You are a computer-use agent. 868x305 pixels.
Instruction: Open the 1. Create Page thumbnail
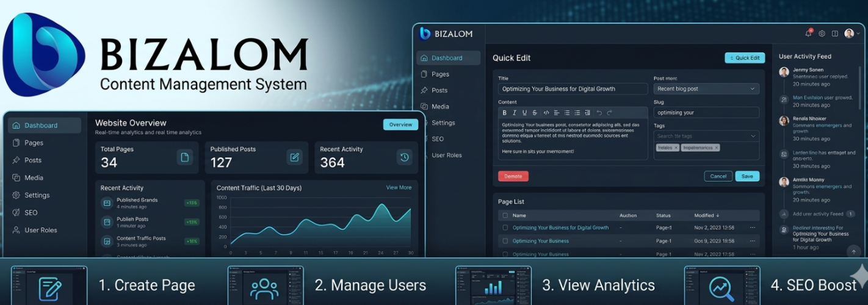[49, 285]
